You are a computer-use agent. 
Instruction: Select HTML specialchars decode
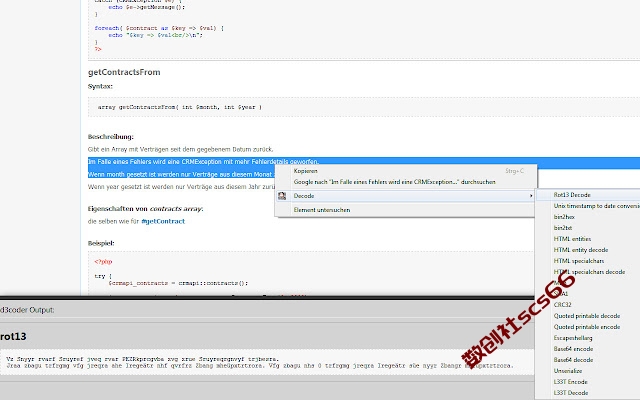tap(589, 272)
